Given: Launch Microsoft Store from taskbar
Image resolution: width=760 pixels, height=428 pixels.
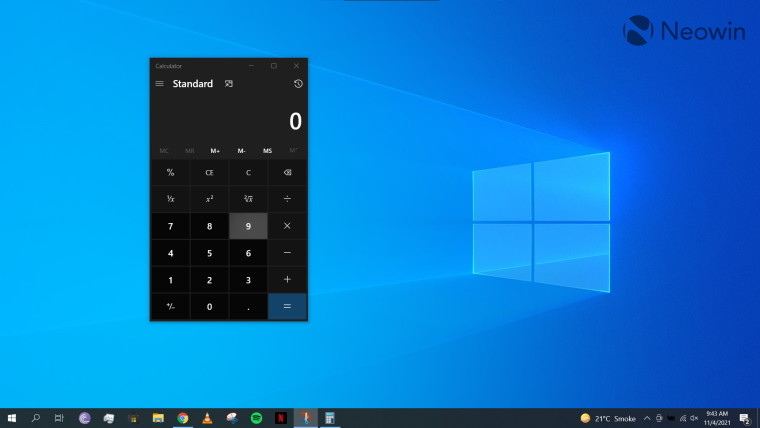Looking at the screenshot, I should (133, 418).
